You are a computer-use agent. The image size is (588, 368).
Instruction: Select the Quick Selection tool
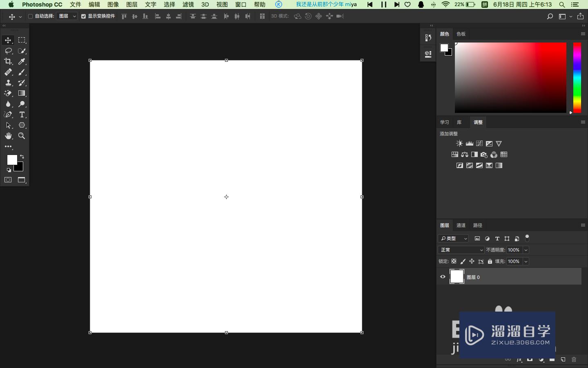(x=22, y=51)
